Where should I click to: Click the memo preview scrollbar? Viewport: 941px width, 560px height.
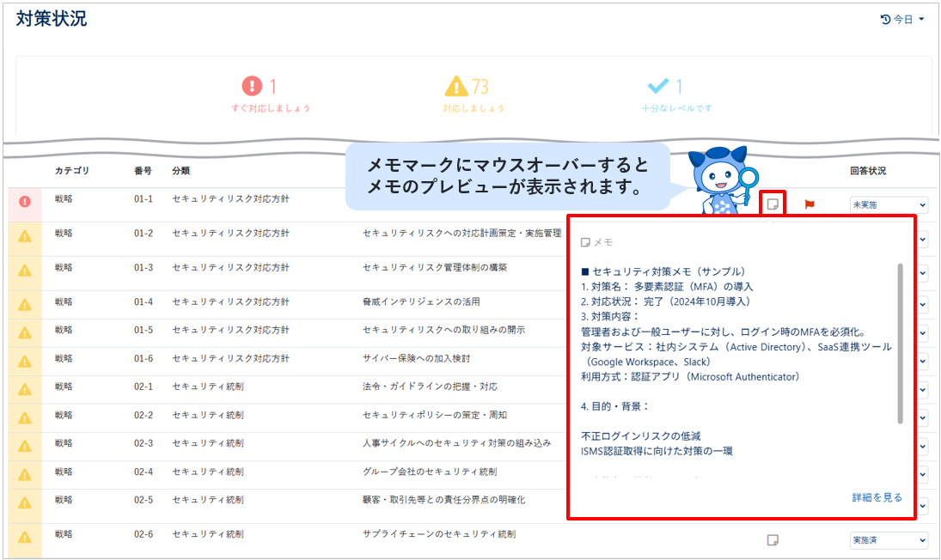(x=901, y=344)
